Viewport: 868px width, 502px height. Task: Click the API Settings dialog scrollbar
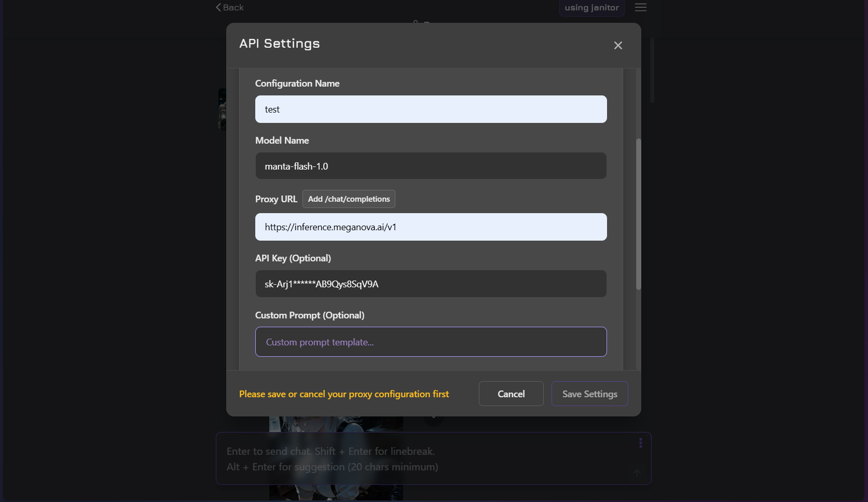(639, 214)
